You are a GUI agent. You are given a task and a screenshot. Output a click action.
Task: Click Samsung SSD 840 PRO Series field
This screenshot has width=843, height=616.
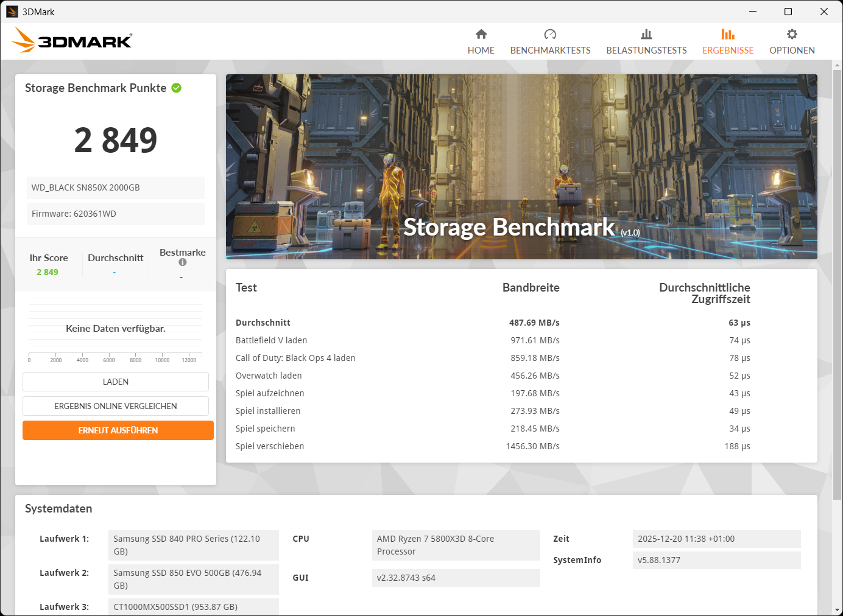tap(194, 545)
